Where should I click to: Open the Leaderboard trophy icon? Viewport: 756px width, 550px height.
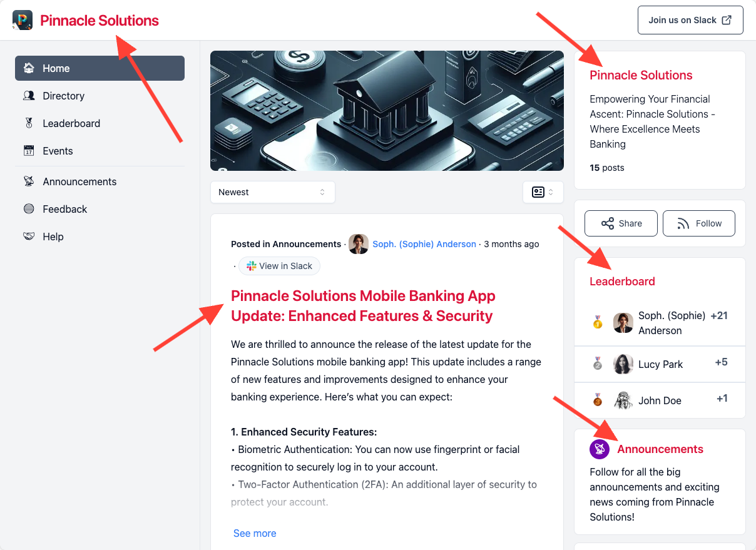point(29,123)
